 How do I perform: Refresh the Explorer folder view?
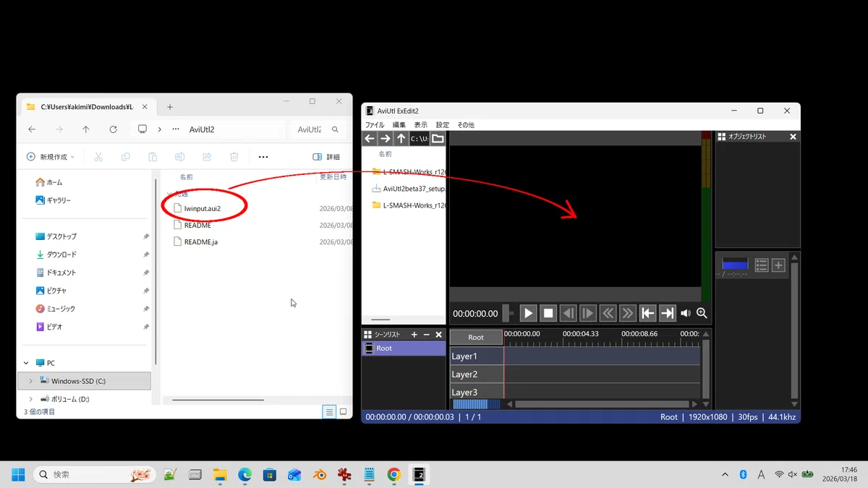pos(113,129)
